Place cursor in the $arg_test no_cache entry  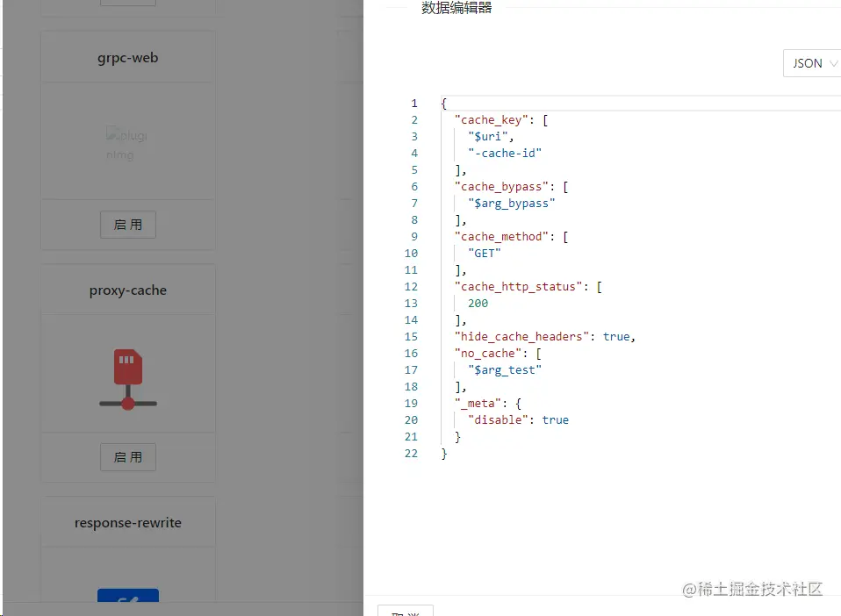(505, 369)
